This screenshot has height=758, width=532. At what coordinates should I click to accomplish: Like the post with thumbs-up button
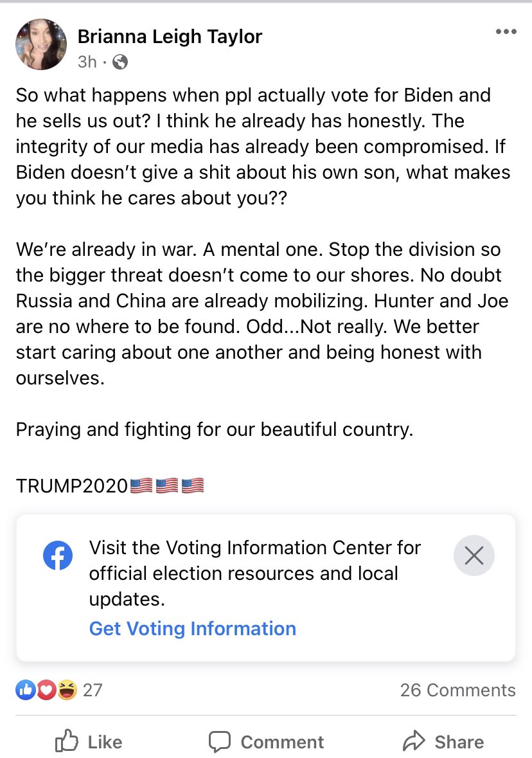coord(89,741)
